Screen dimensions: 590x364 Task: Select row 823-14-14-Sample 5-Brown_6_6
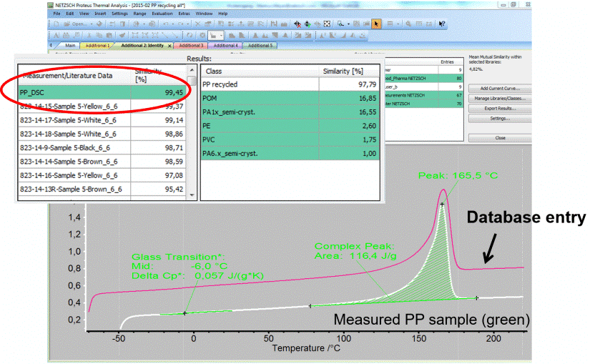102,162
